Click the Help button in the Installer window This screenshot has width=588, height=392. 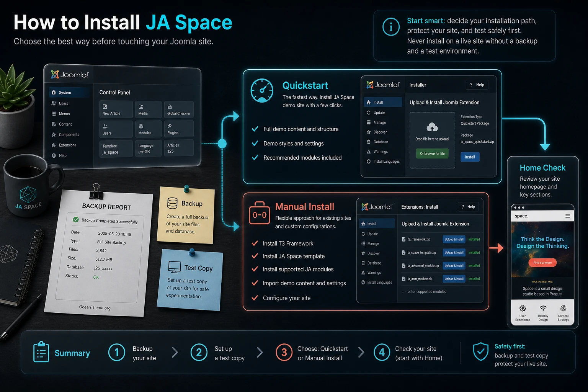477,85
